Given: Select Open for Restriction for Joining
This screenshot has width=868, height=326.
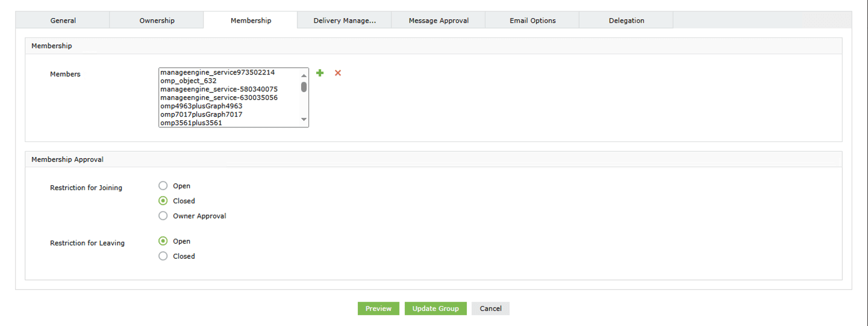Looking at the screenshot, I should click(163, 186).
